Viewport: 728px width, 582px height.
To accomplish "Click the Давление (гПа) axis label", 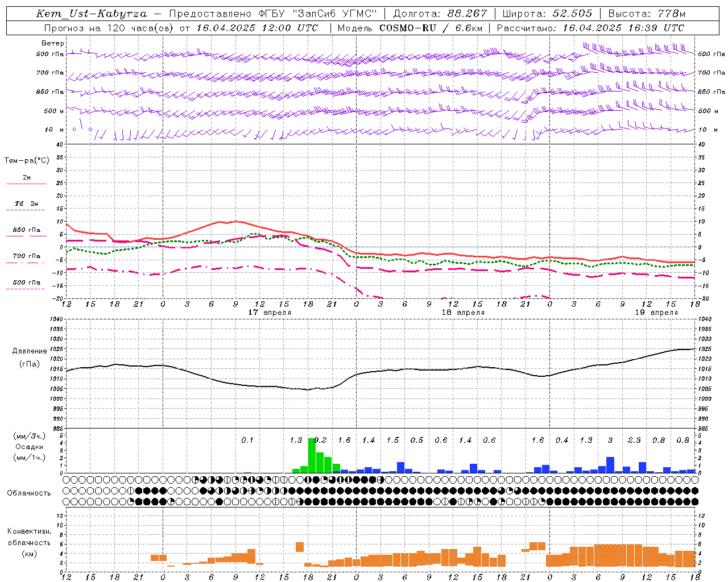I will point(29,357).
